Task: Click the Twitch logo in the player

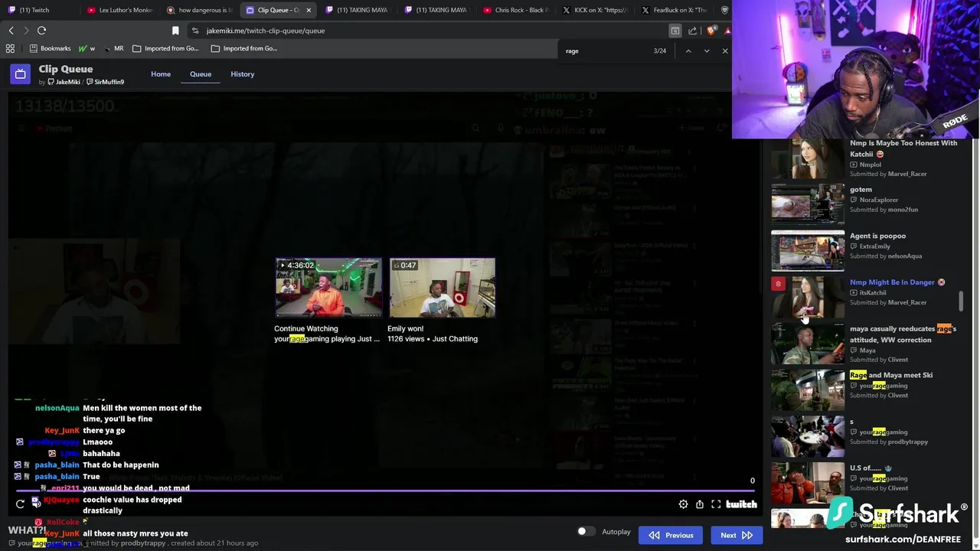Action: [x=741, y=504]
